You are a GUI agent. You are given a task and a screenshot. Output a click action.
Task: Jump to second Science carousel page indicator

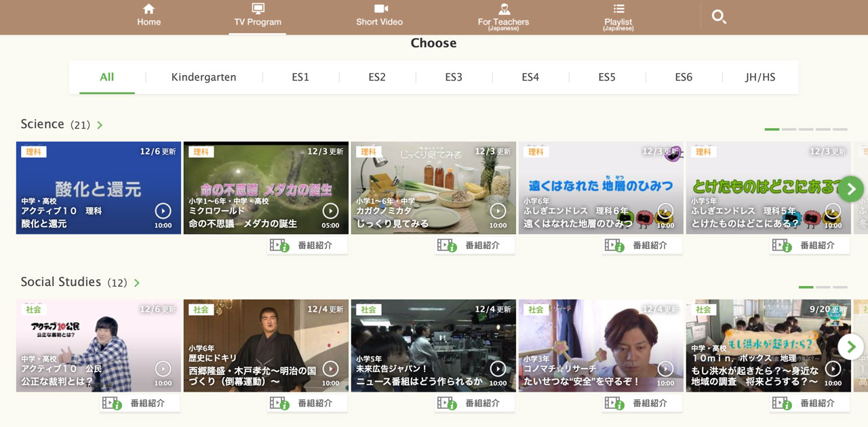click(x=789, y=129)
